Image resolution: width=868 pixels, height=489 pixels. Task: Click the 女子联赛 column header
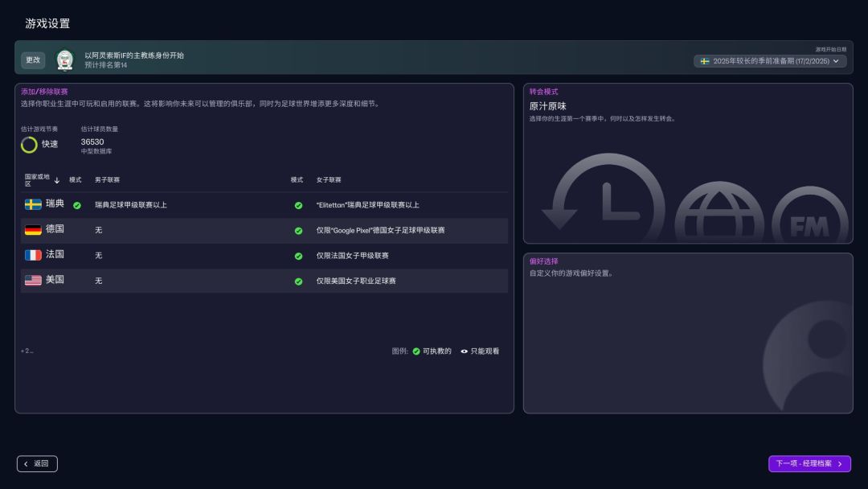(329, 180)
